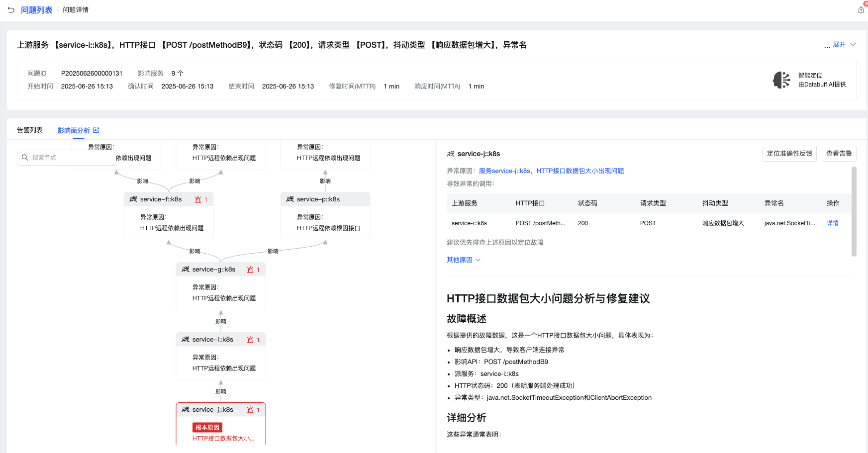The width and height of the screenshot is (868, 453).
Task: Click the 搜索节点 search input field
Action: pyautogui.click(x=67, y=158)
